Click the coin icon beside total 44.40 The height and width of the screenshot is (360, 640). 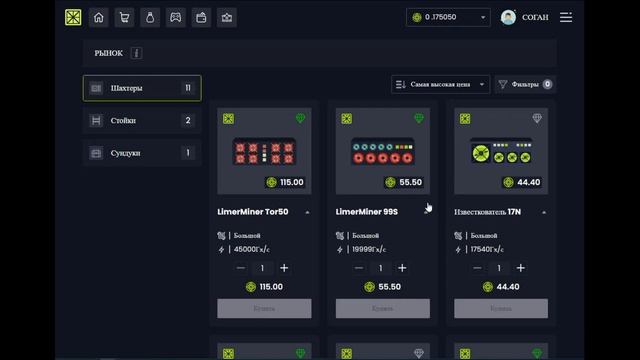pos(487,287)
